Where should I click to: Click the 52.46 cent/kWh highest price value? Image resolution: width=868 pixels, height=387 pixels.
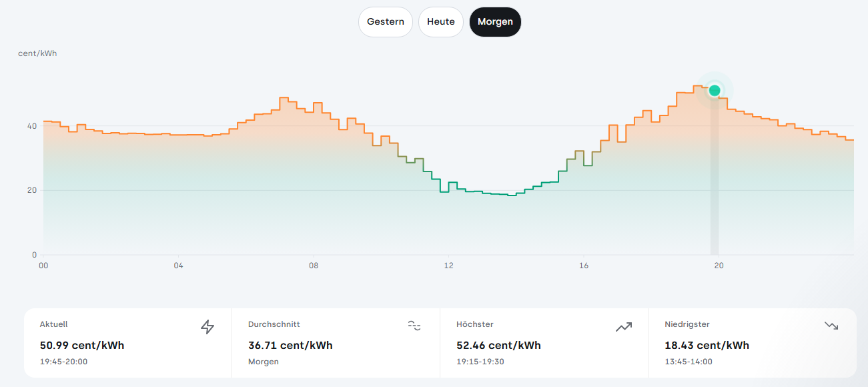point(498,346)
